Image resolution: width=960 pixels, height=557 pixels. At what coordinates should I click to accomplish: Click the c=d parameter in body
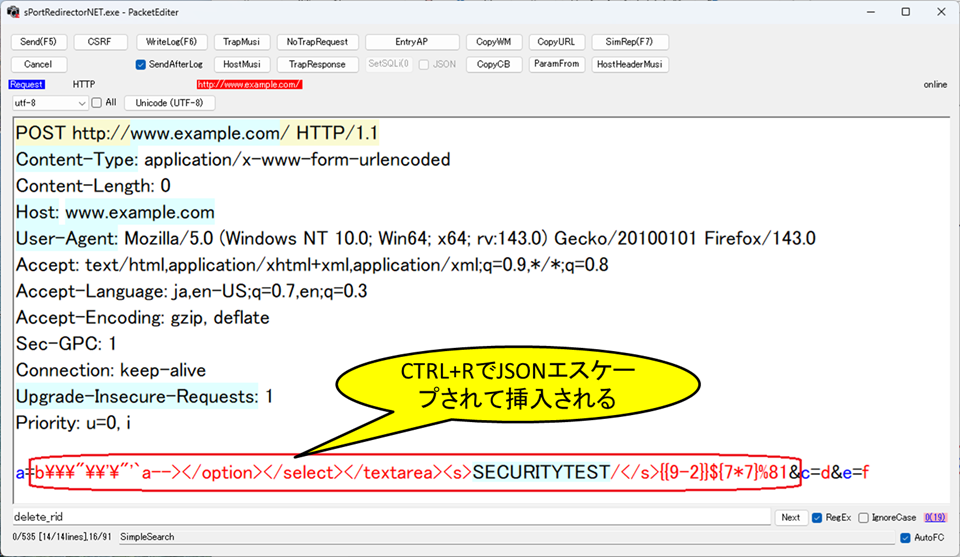(x=816, y=473)
